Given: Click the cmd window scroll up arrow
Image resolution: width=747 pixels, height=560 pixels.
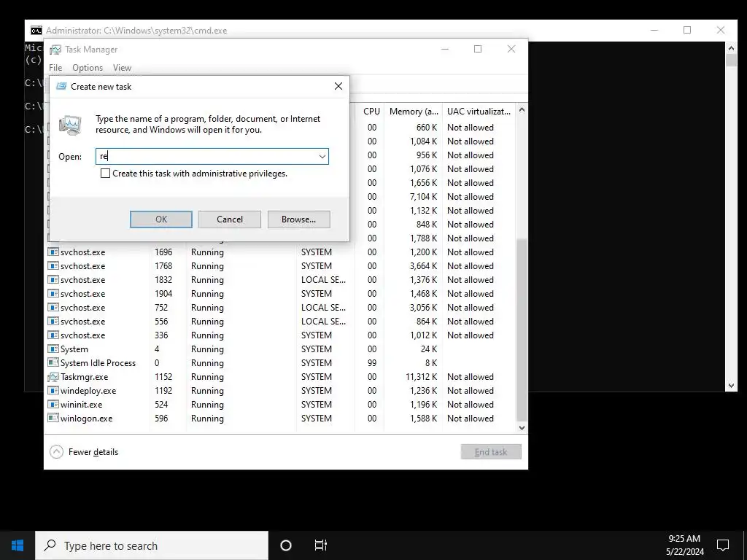Looking at the screenshot, I should [731, 47].
